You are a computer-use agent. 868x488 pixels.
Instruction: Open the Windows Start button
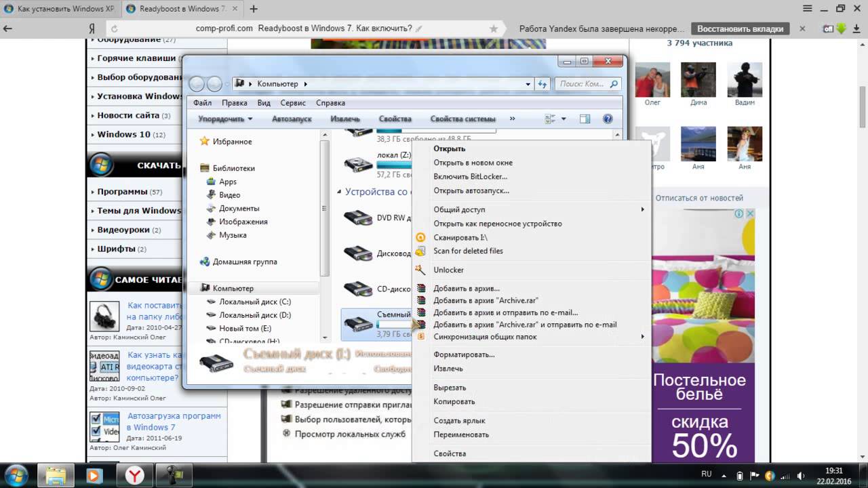pos(16,474)
